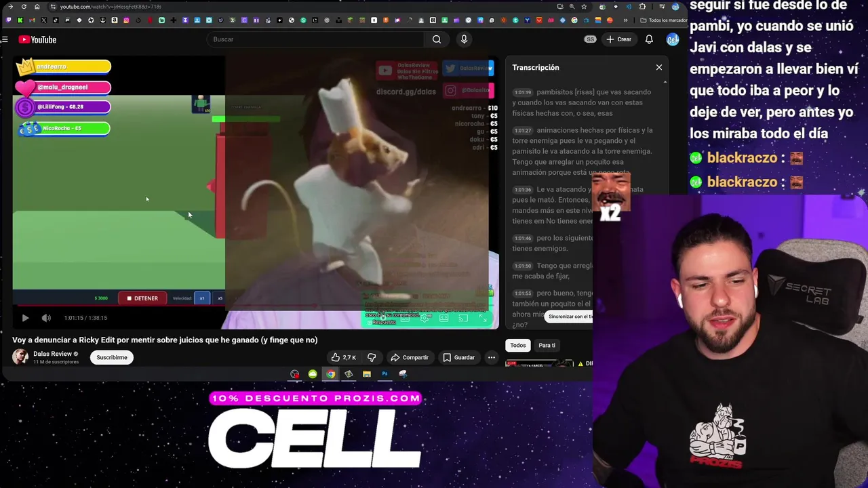The width and height of the screenshot is (868, 488).
Task: Dislike the video
Action: 372,357
